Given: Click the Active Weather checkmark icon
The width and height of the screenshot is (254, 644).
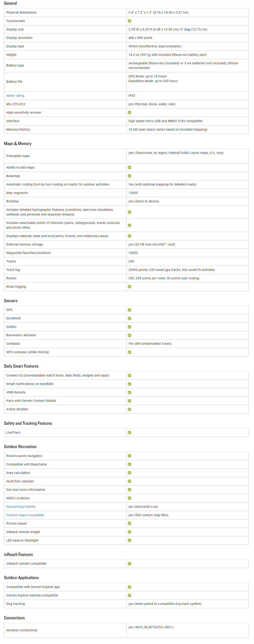Looking at the screenshot, I should (130, 409).
